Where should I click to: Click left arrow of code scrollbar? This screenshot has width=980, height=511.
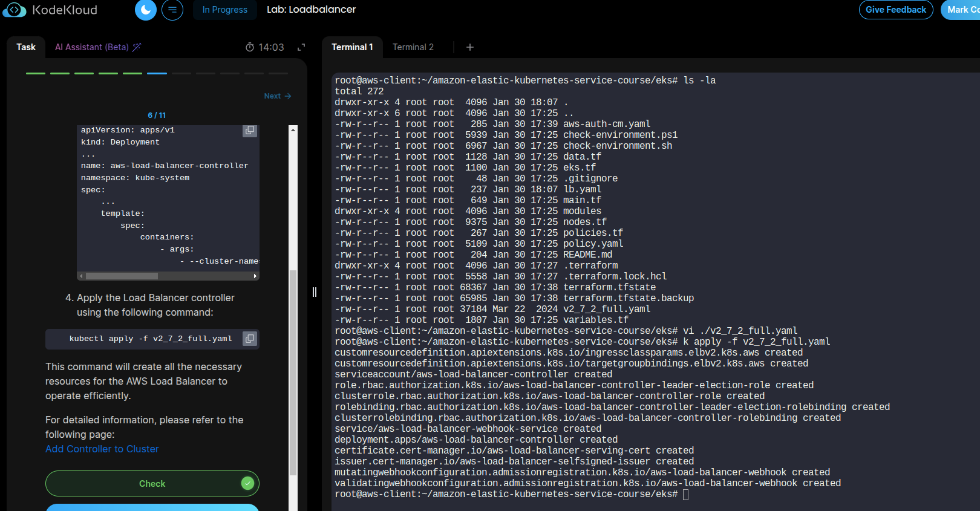click(x=81, y=276)
